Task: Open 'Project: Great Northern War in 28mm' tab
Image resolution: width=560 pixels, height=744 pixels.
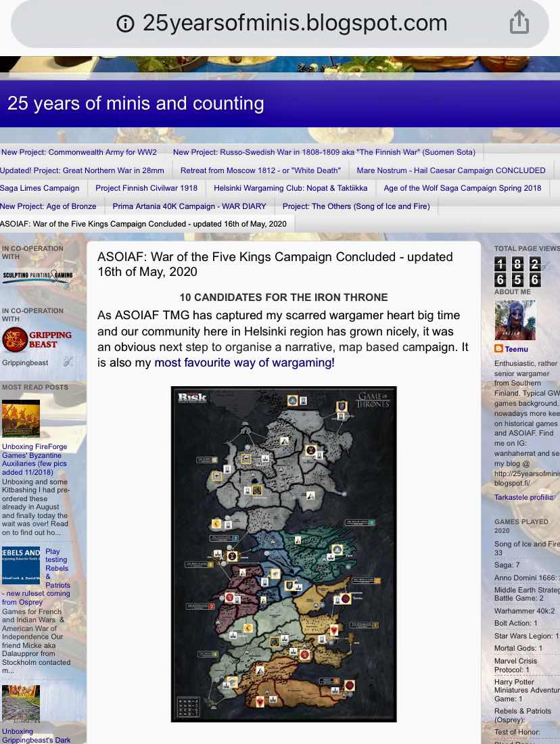Action: click(x=82, y=170)
